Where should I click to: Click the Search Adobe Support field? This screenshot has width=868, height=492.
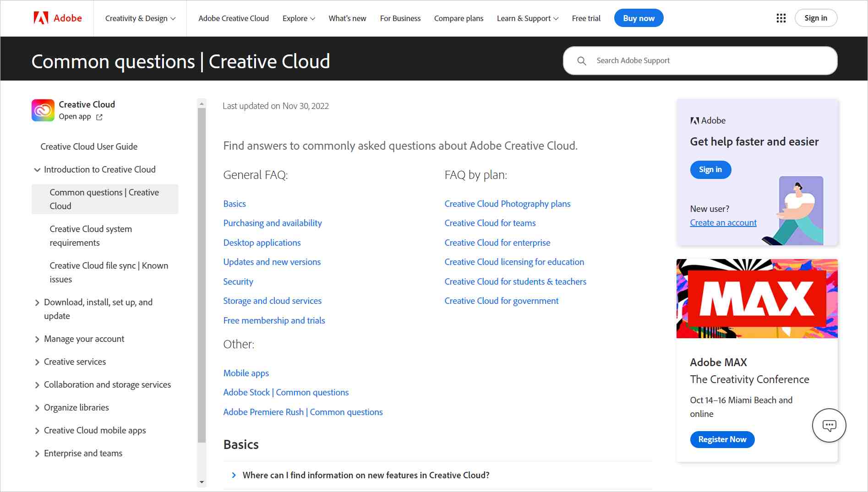(x=700, y=60)
